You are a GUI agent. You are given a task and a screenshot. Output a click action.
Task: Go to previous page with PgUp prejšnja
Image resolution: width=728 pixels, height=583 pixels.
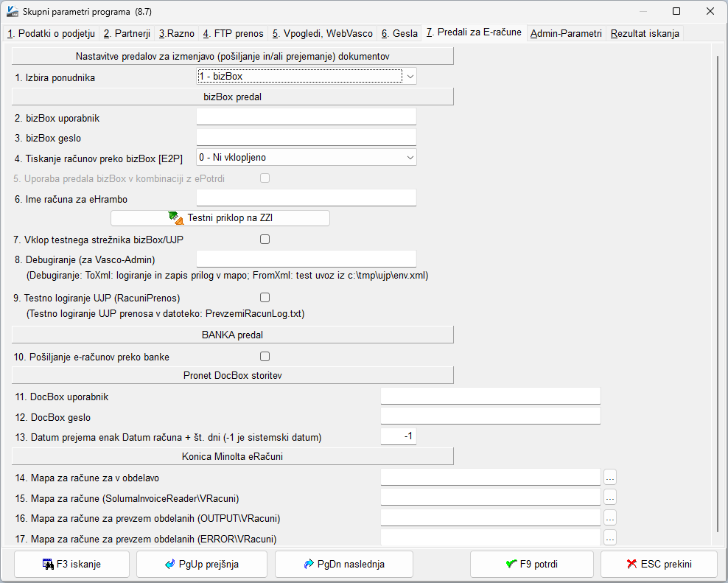point(202,564)
